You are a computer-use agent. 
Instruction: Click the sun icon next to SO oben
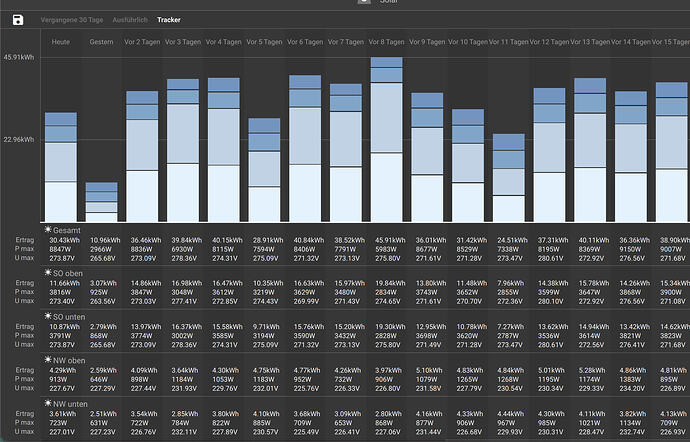click(48, 273)
